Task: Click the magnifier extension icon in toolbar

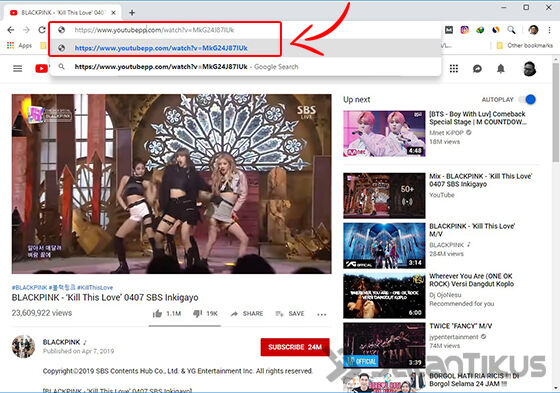Action: coord(511,30)
